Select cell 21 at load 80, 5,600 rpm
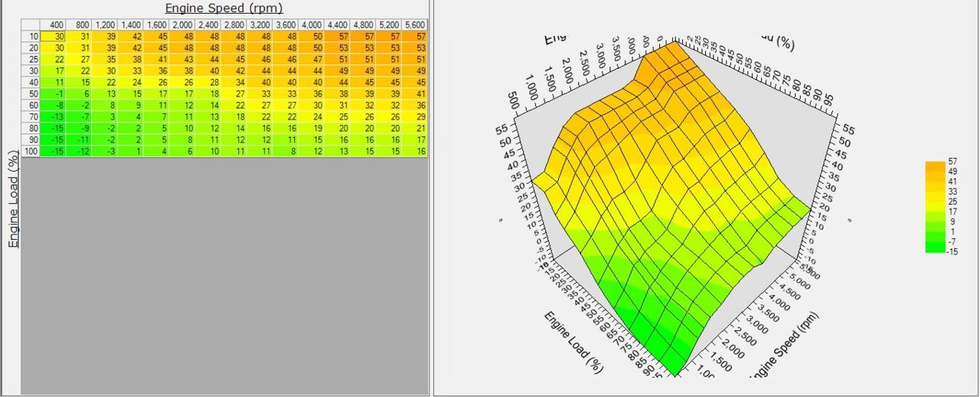The width and height of the screenshot is (980, 397). (416, 128)
